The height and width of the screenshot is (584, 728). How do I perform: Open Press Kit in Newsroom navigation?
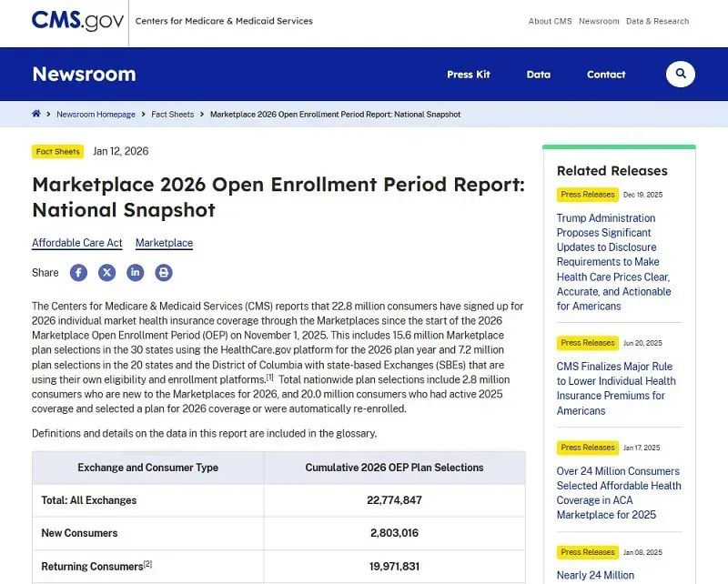pos(468,75)
